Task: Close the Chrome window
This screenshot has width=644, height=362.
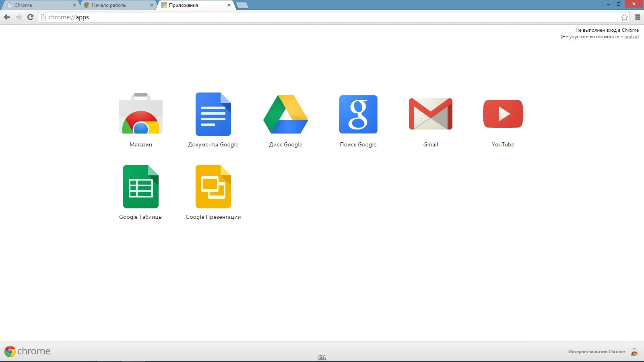Action: coord(634,4)
